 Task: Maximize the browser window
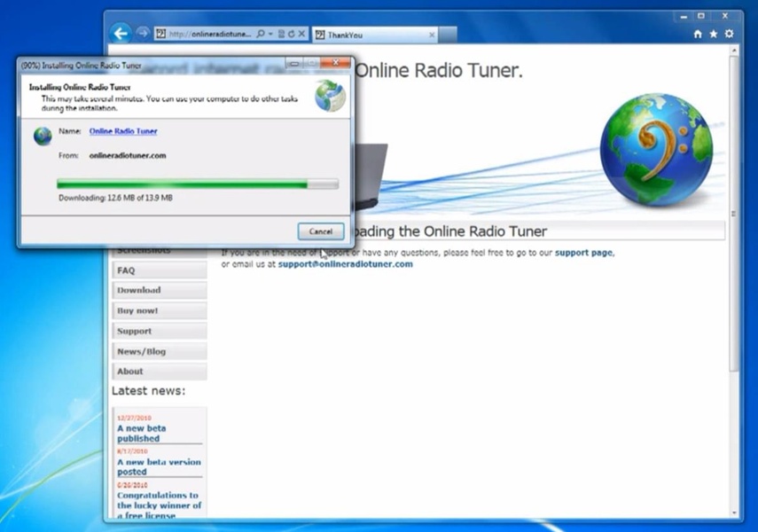coord(701,17)
